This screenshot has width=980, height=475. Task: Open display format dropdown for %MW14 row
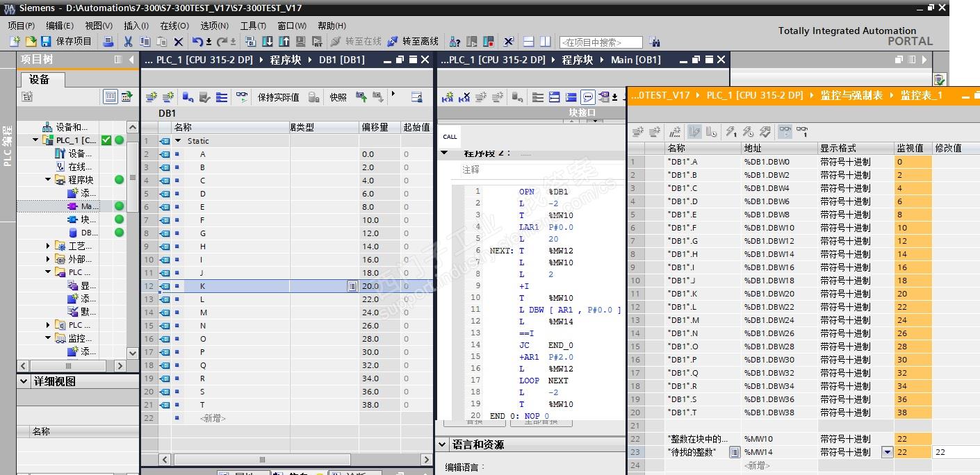coord(887,452)
